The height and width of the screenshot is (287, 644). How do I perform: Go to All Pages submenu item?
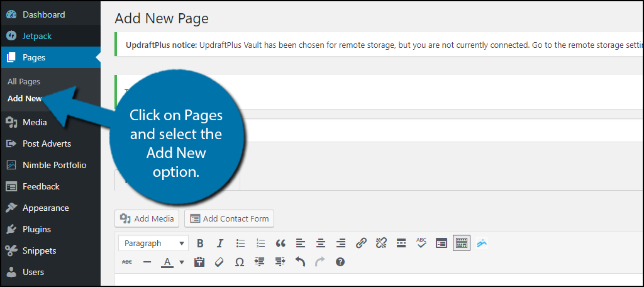pyautogui.click(x=24, y=82)
